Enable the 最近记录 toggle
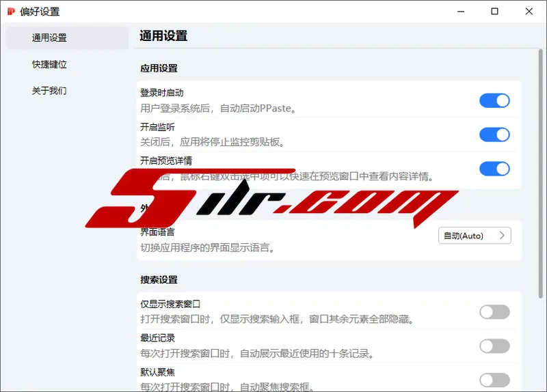The width and height of the screenshot is (547, 392). pos(494,346)
